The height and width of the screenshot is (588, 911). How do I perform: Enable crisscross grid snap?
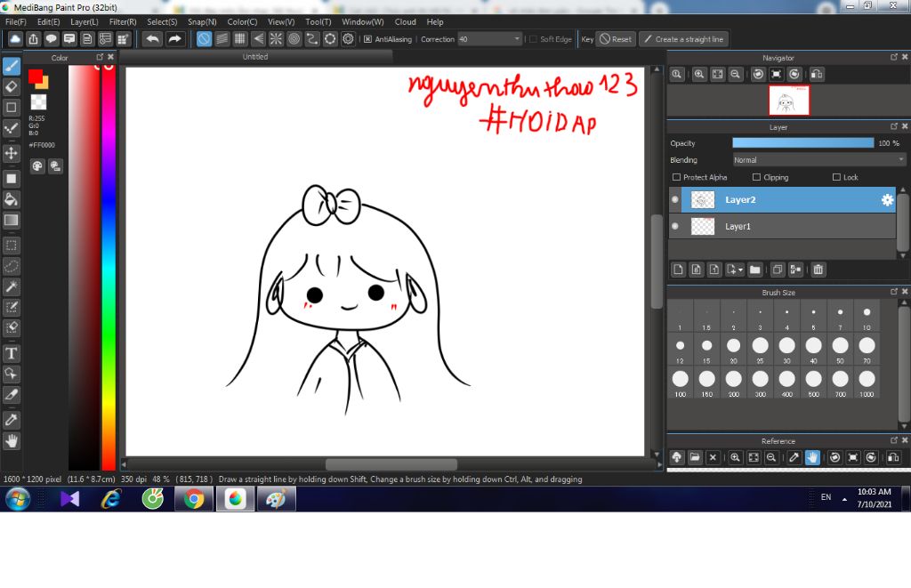click(240, 39)
